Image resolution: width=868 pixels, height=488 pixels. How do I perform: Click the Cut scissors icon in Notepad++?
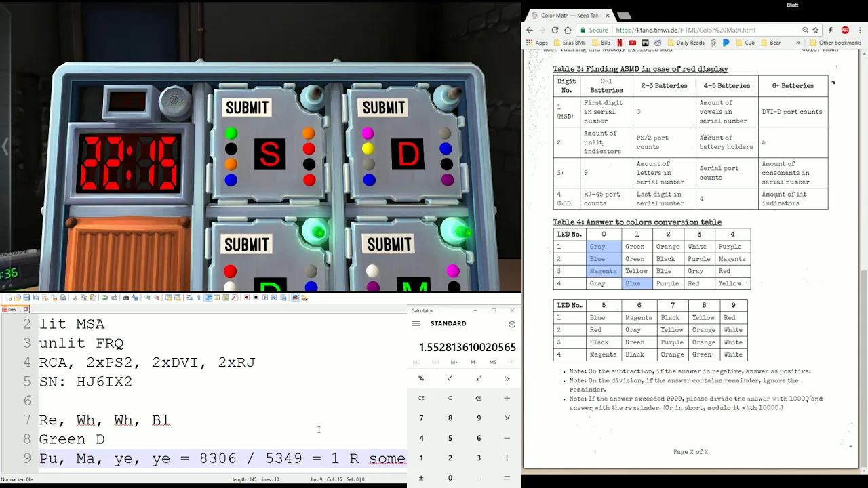[75, 298]
